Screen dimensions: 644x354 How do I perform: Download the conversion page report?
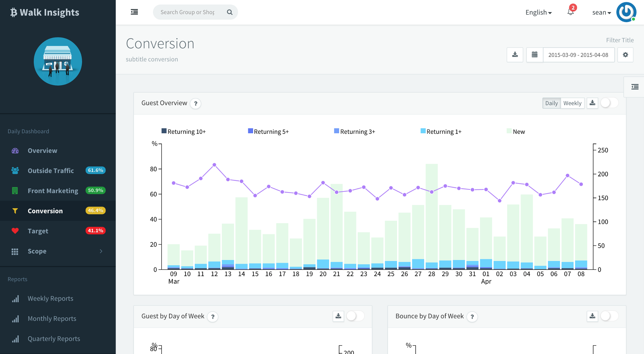coord(515,55)
